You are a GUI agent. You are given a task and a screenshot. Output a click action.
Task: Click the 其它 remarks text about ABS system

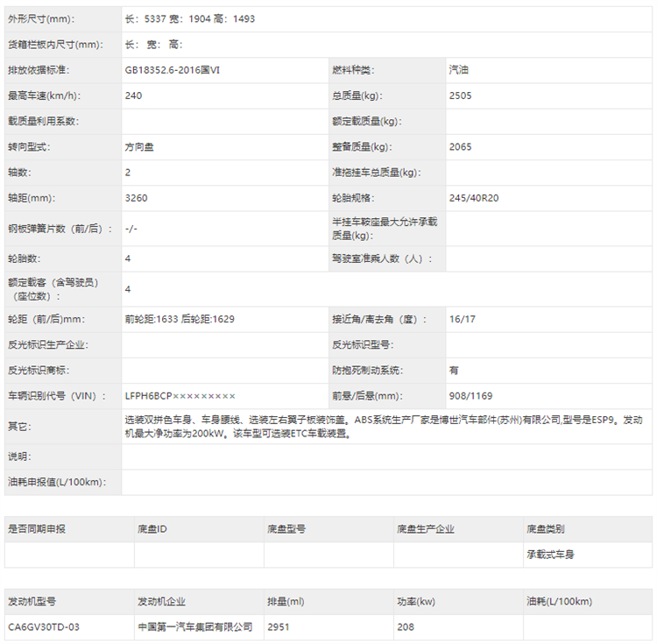coord(384,426)
